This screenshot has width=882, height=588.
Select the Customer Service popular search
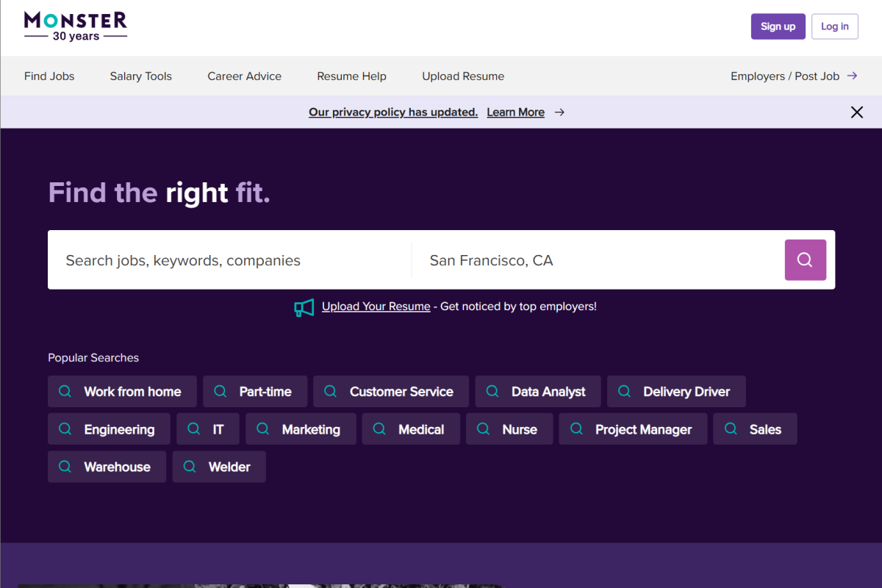coord(391,392)
